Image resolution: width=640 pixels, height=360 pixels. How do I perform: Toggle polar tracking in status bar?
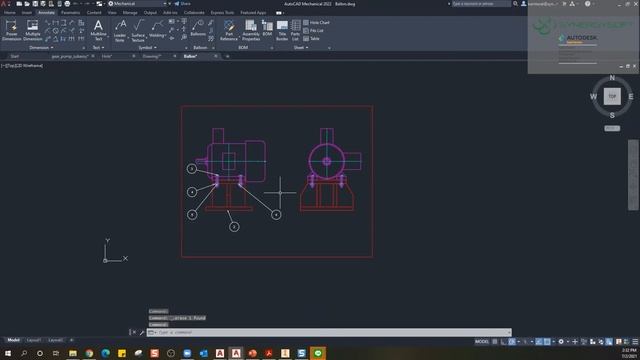(x=511, y=342)
